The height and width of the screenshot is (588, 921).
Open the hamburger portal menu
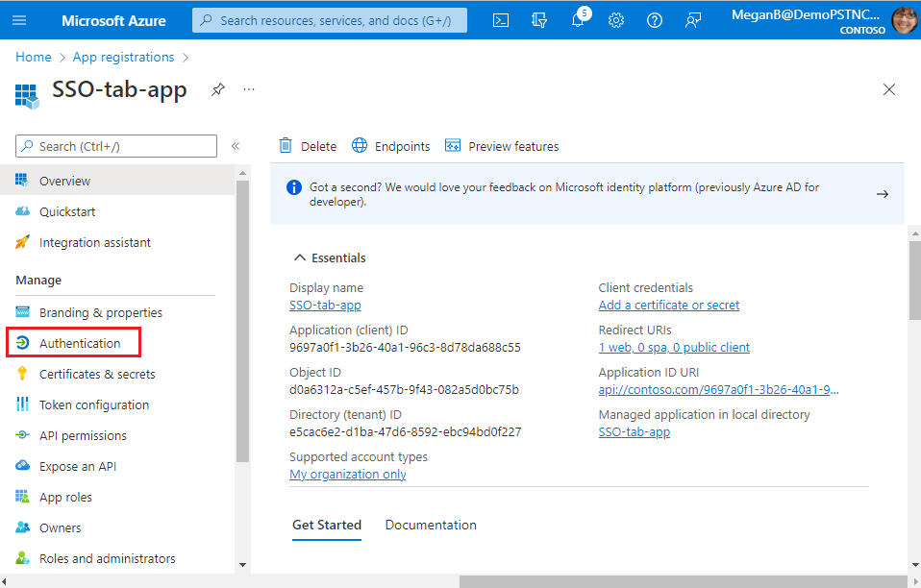coord(19,20)
